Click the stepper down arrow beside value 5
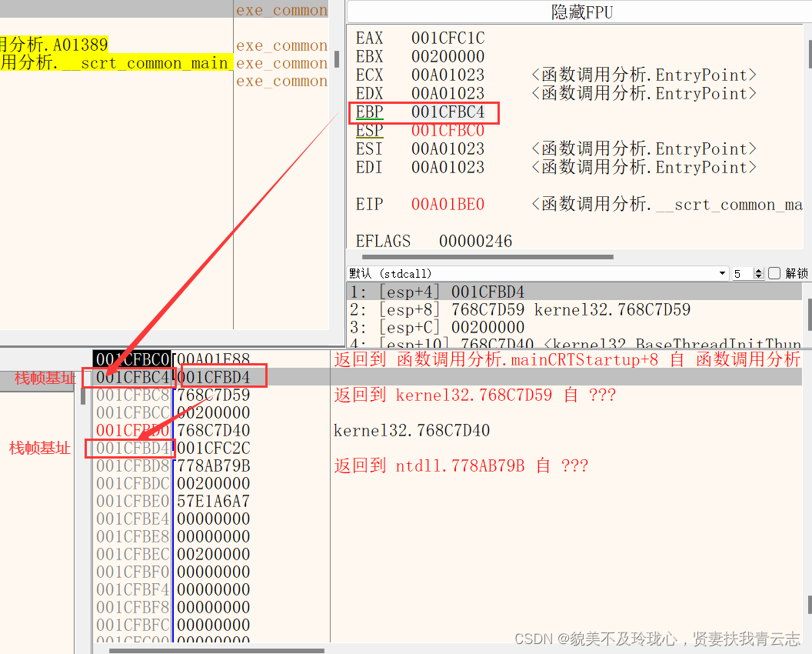This screenshot has width=812, height=654. 759,276
